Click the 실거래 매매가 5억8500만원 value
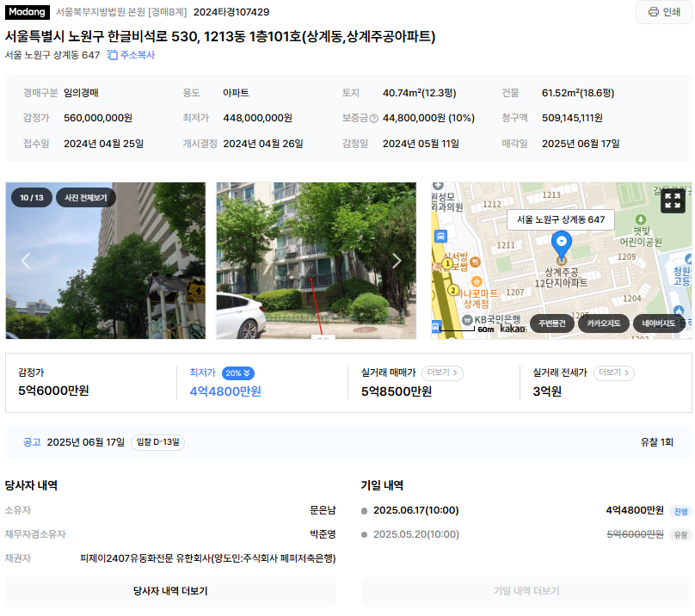This screenshot has height=616, width=695. tap(397, 391)
